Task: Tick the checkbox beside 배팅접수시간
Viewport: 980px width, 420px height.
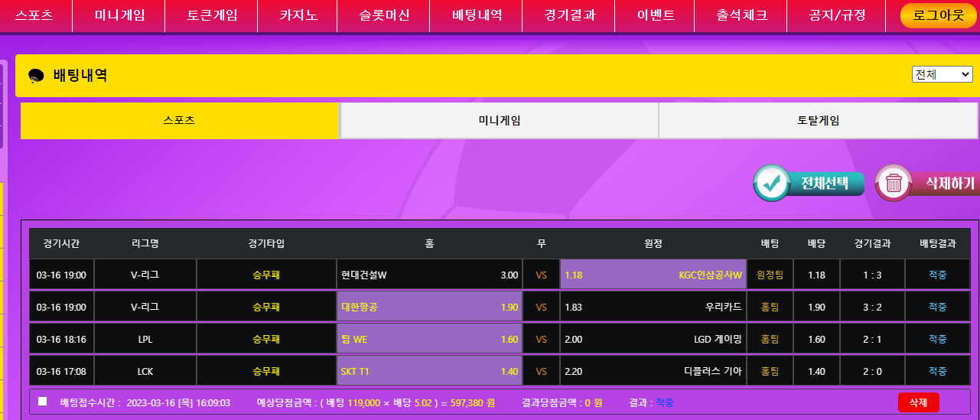Action: coord(43,402)
